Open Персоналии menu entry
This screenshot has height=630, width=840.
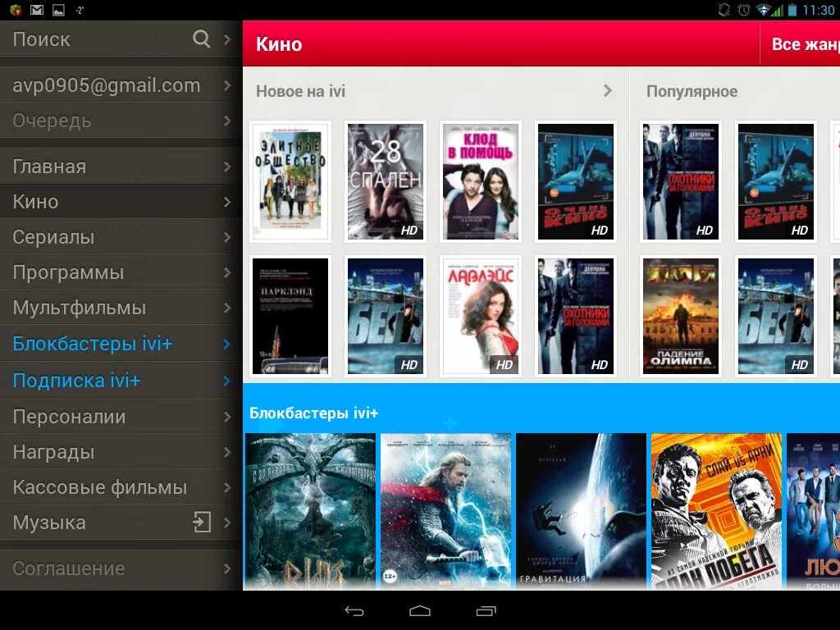pos(121,416)
